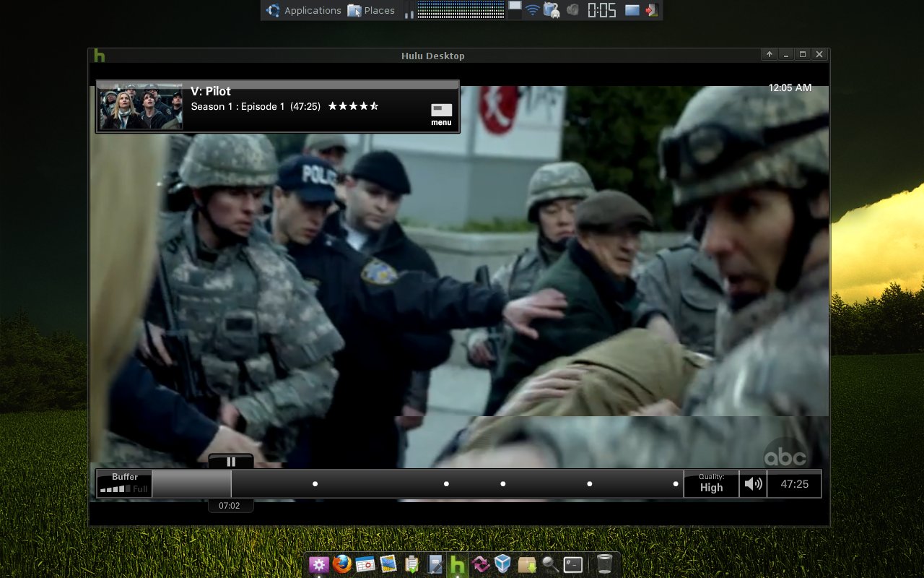Open the trash in the dock
This screenshot has width=924, height=578.
(x=605, y=564)
